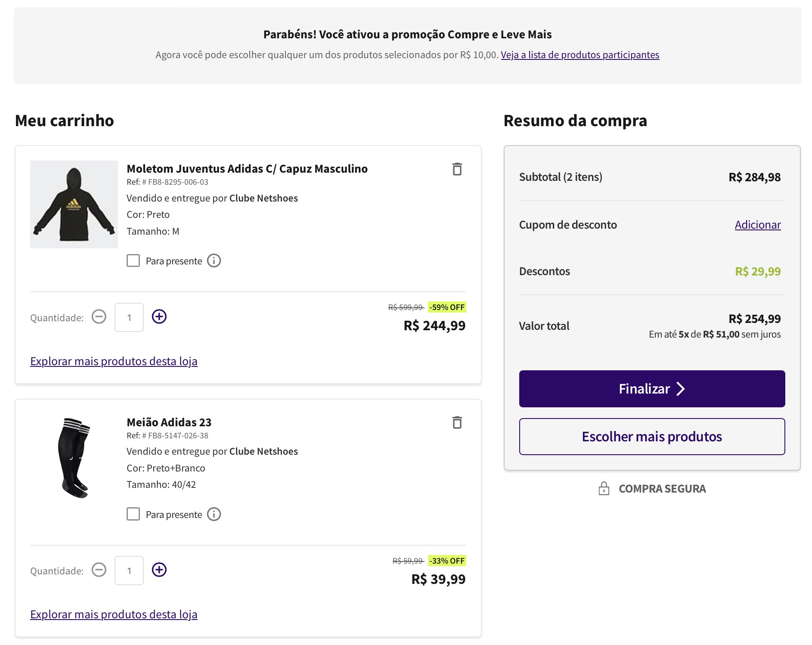Increase quantity of Moletom Juventus
The image size is (812, 645).
159,317
